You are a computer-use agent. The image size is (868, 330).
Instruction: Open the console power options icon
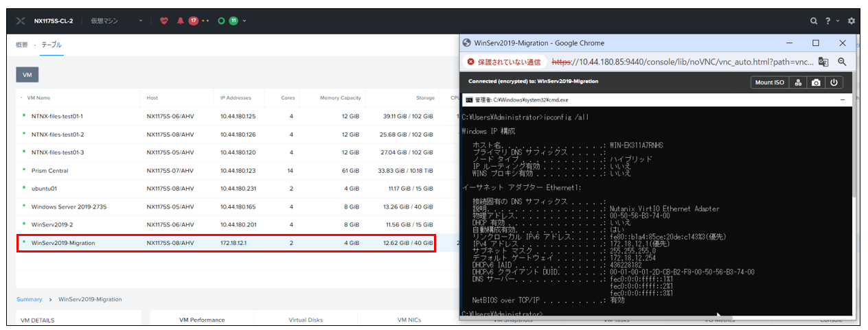pyautogui.click(x=834, y=82)
